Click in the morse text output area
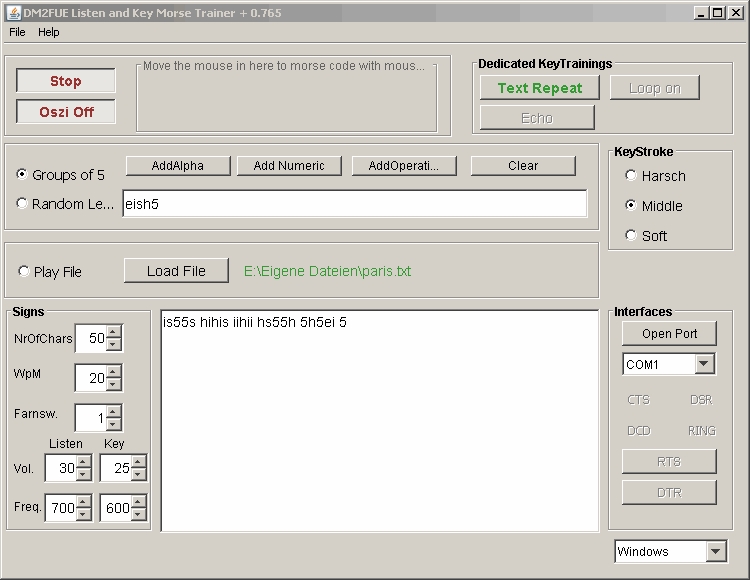 pyautogui.click(x=380, y=421)
